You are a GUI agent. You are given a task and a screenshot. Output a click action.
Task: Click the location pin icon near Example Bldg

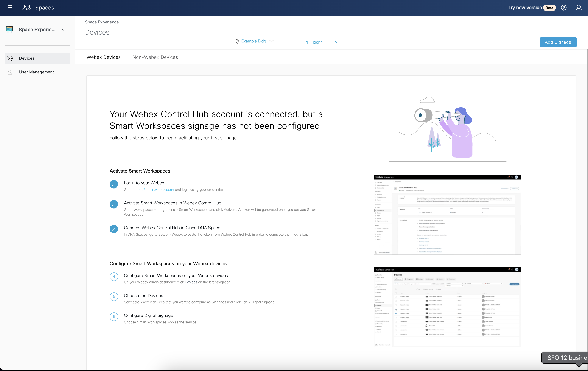pos(237,41)
